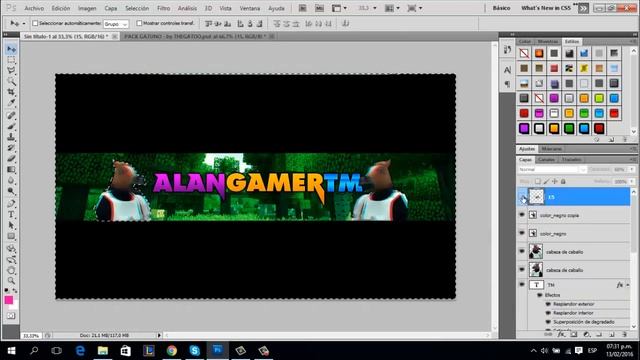Switch to the Muestras tab
Image resolution: width=640 pixels, height=360 pixels.
point(547,42)
